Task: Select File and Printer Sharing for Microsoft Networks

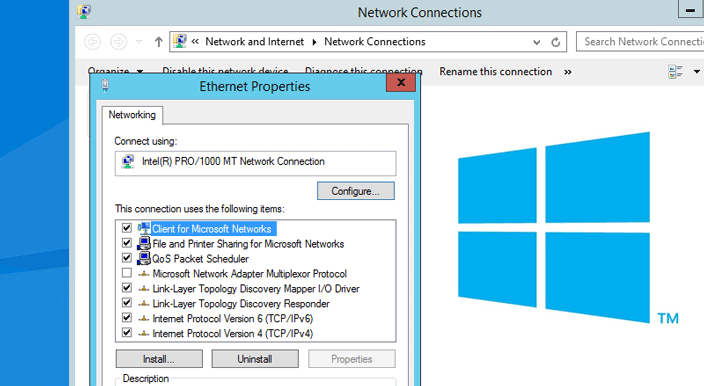Action: coord(248,244)
